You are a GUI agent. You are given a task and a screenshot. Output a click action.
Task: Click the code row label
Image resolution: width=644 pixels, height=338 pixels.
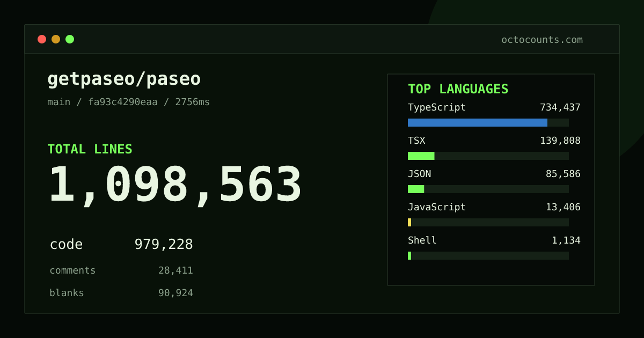coord(66,245)
